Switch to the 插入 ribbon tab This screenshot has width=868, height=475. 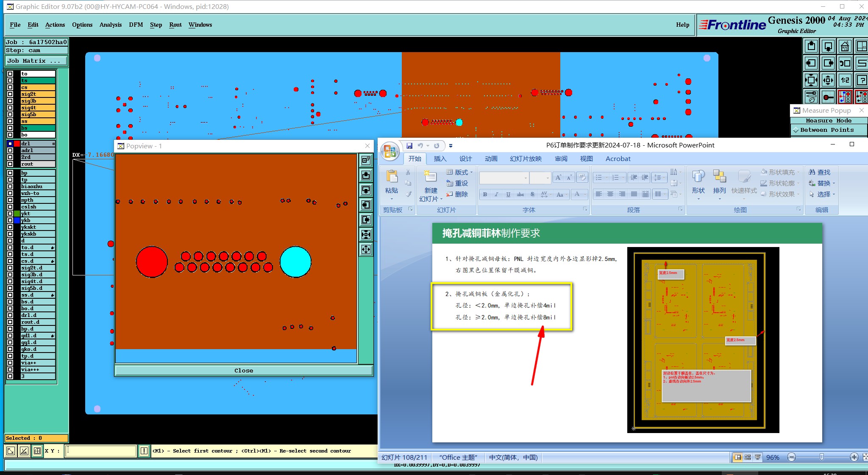click(440, 159)
